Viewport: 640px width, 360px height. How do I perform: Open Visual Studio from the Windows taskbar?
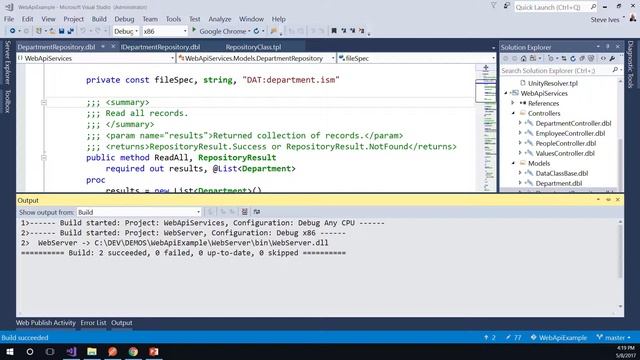(x=71, y=351)
